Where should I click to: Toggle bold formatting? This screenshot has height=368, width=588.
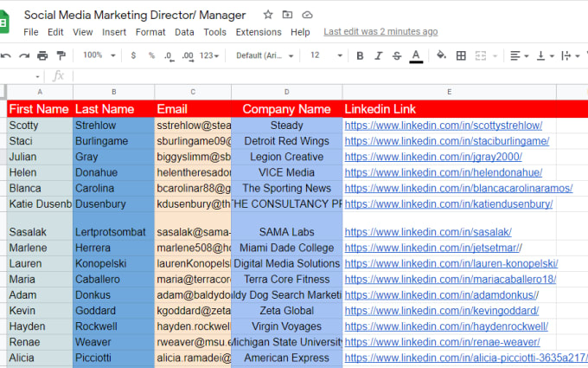pos(360,55)
